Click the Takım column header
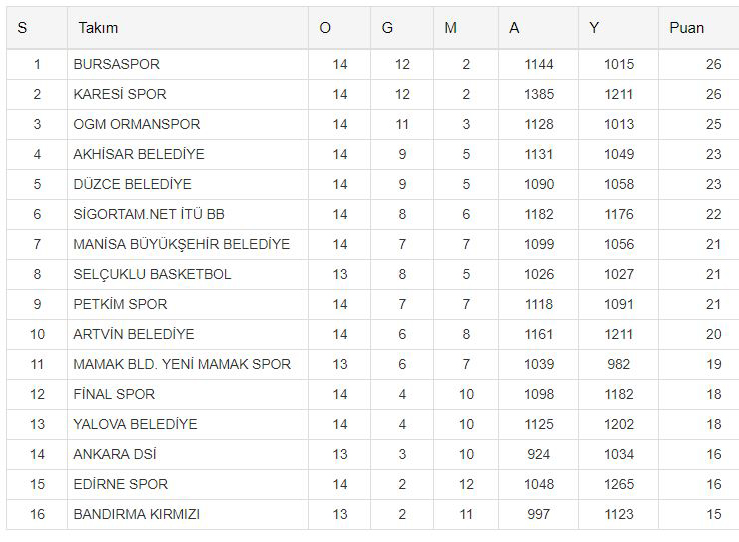 pyautogui.click(x=98, y=28)
